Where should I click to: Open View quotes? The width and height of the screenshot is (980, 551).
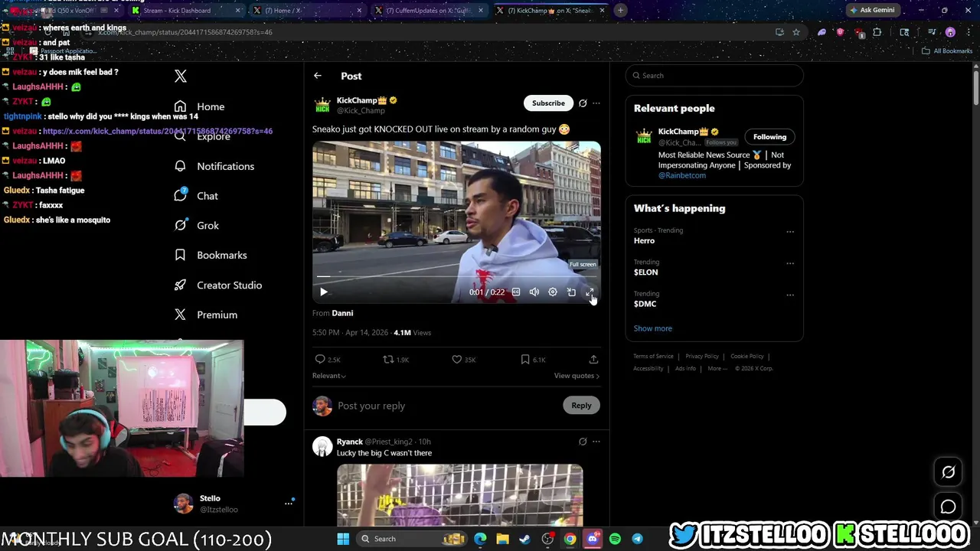coord(577,376)
